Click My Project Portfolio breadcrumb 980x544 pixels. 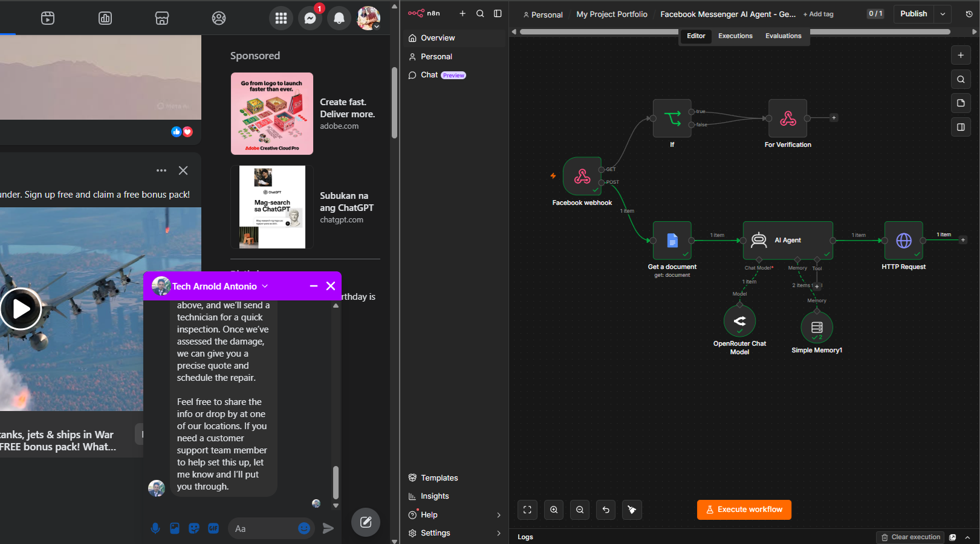click(612, 15)
